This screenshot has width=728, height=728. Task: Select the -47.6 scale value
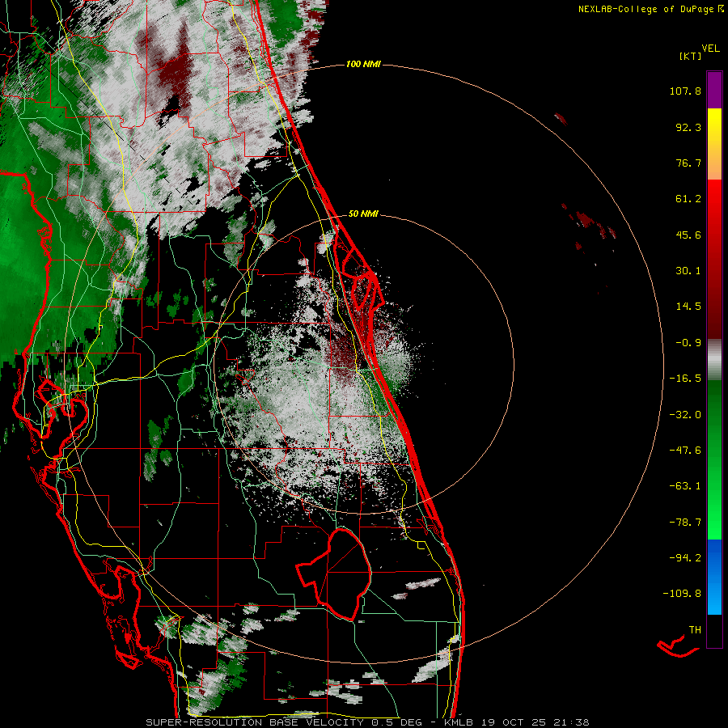click(x=685, y=451)
